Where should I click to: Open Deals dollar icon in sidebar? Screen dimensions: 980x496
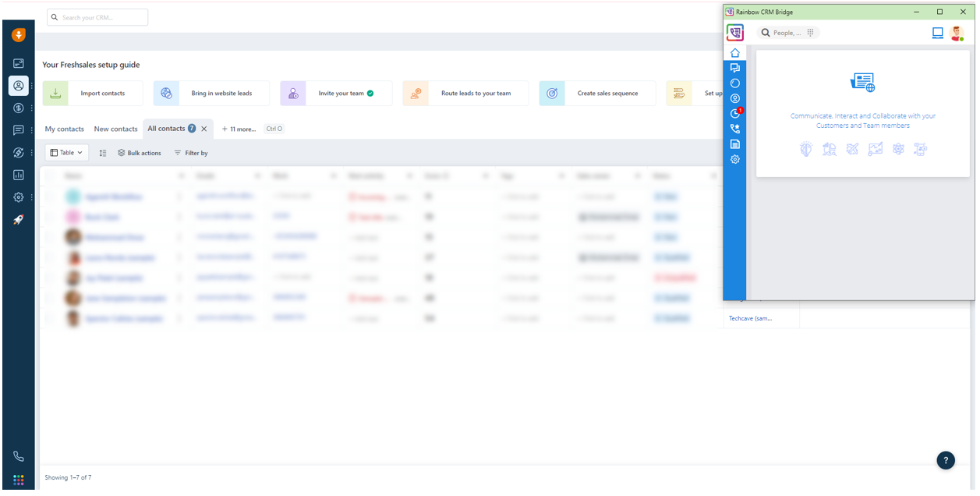(19, 108)
